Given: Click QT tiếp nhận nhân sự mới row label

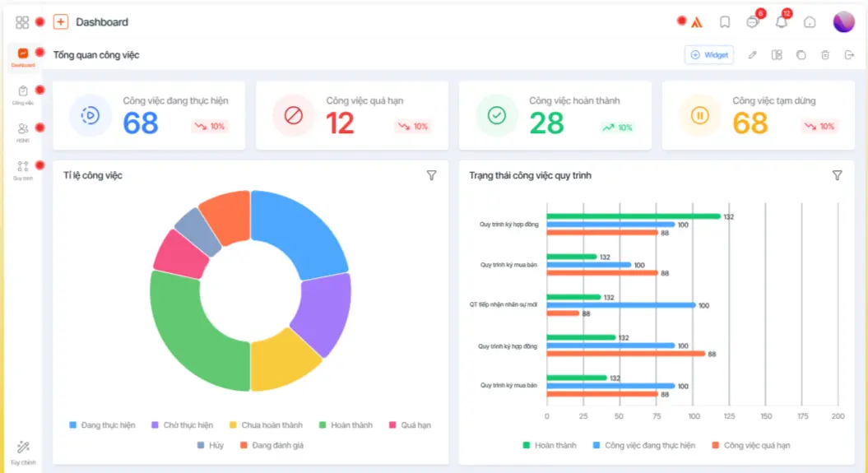Looking at the screenshot, I should coord(504,304).
